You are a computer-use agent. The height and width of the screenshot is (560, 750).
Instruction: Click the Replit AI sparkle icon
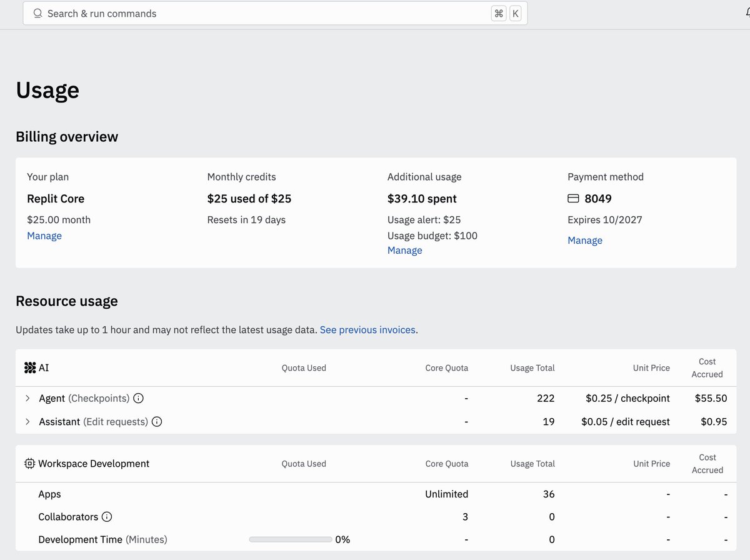click(x=29, y=367)
